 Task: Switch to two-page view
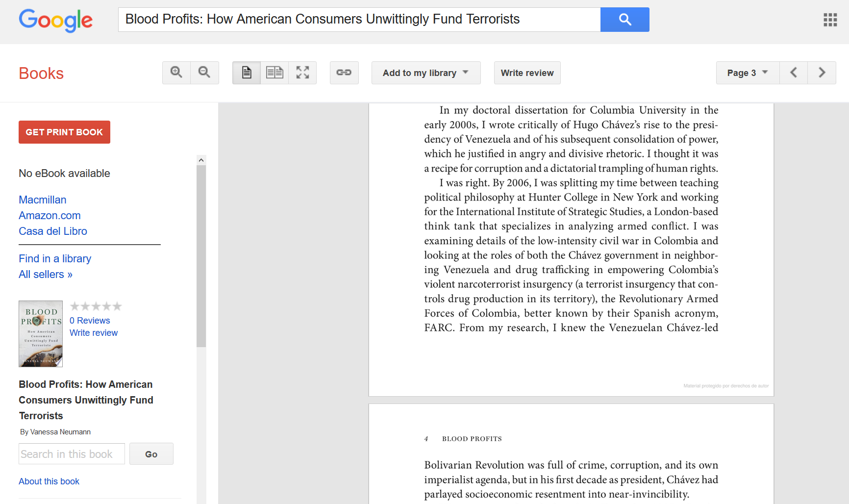pos(275,73)
